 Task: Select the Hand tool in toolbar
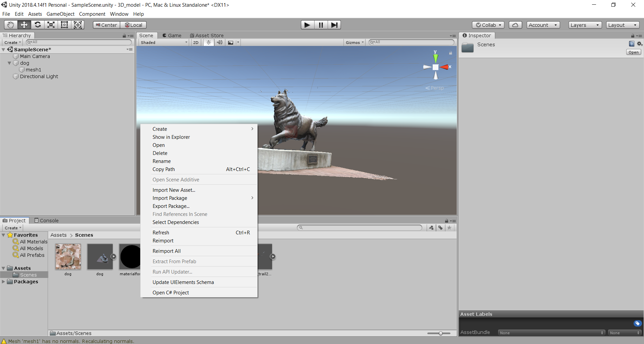tap(11, 25)
